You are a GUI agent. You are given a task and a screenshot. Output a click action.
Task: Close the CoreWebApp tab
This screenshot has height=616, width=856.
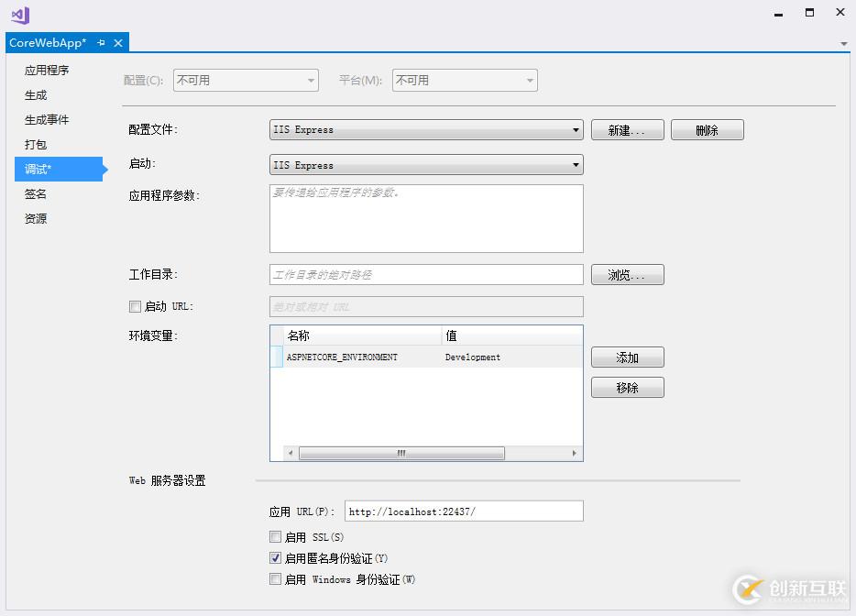pos(116,42)
